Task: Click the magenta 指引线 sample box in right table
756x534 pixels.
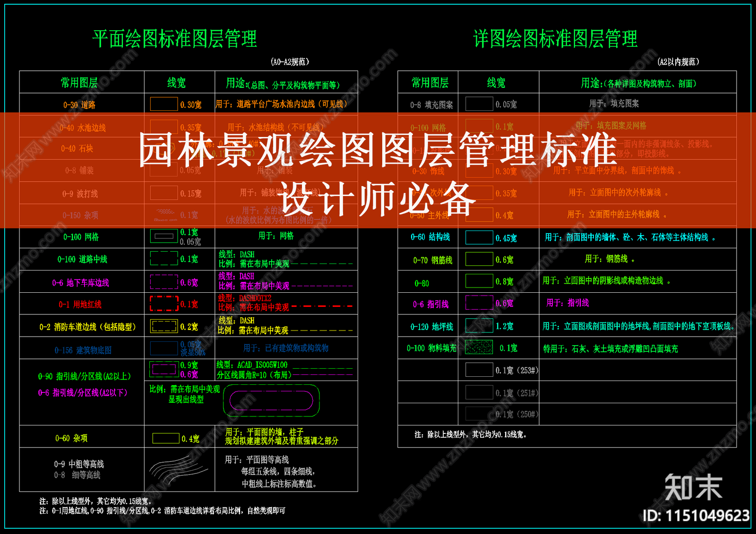Action: click(x=479, y=303)
